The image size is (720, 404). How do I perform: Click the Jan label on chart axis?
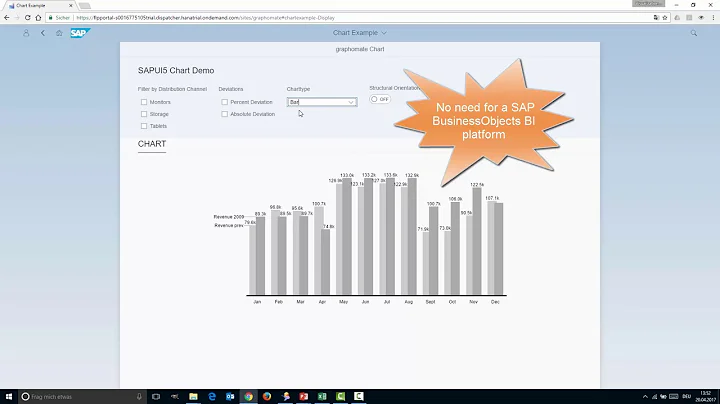pos(257,302)
